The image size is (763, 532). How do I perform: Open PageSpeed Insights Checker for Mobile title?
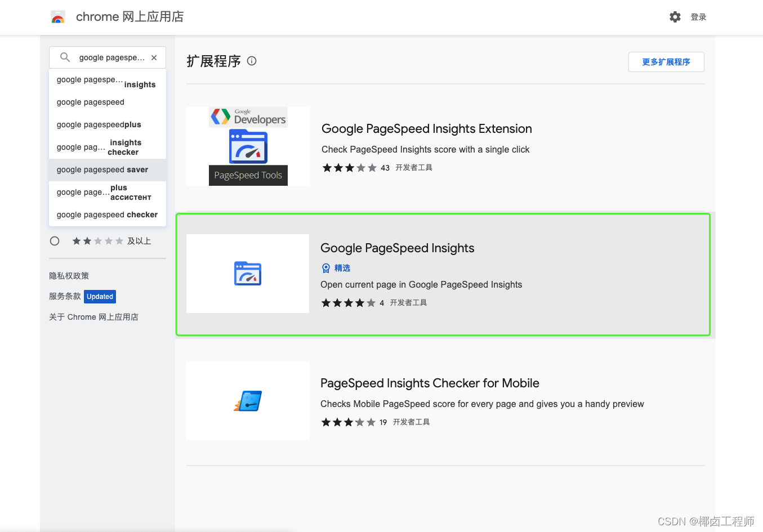pos(430,383)
